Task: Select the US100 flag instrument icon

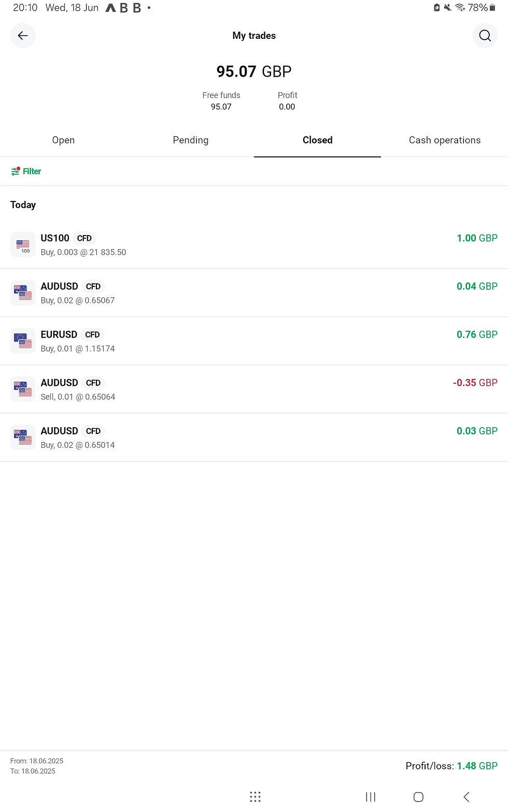Action: 23,244
